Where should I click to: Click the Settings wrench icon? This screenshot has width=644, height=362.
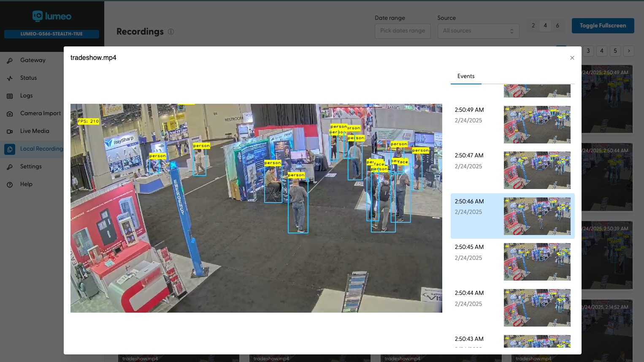[x=10, y=167]
